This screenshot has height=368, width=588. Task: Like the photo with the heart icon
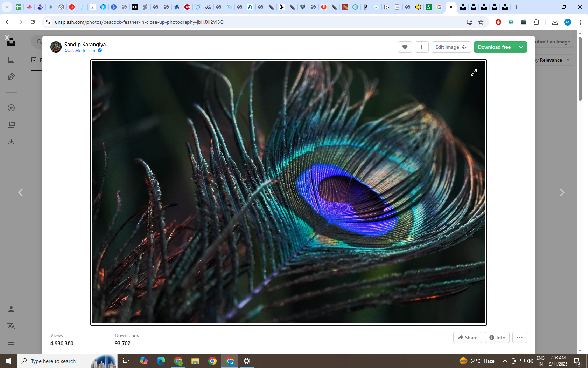pyautogui.click(x=405, y=47)
